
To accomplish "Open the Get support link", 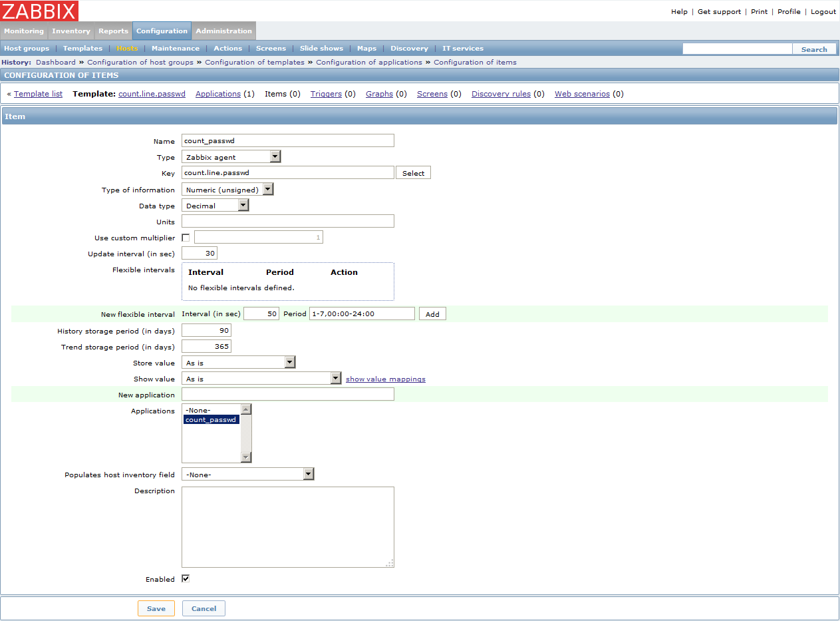I will (719, 12).
